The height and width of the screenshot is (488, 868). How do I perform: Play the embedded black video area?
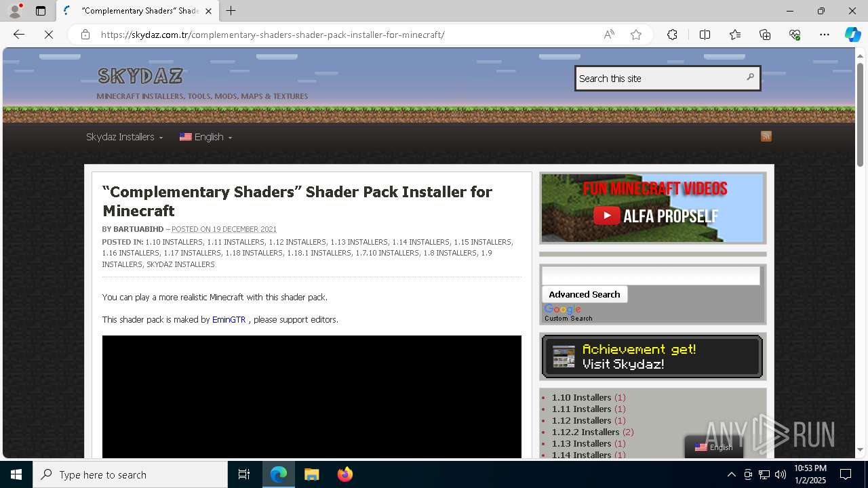pyautogui.click(x=312, y=396)
